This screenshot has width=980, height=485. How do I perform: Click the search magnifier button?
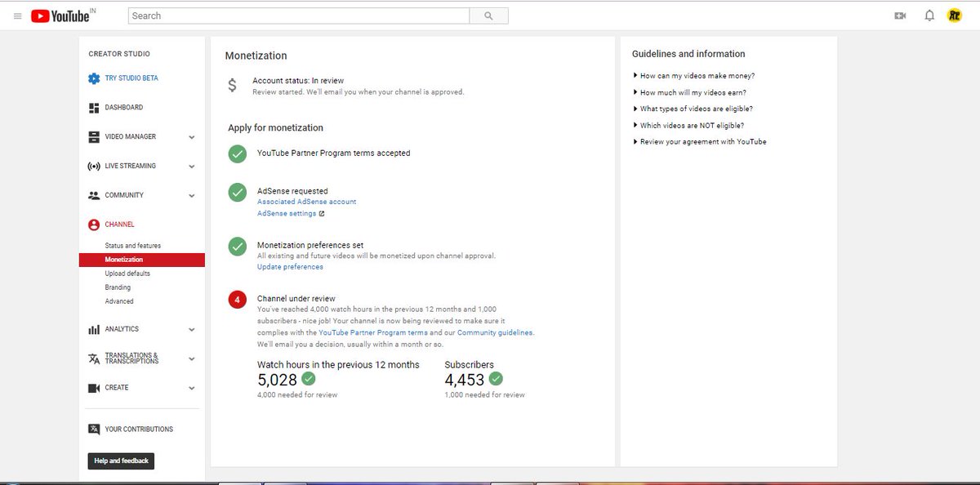(x=489, y=16)
